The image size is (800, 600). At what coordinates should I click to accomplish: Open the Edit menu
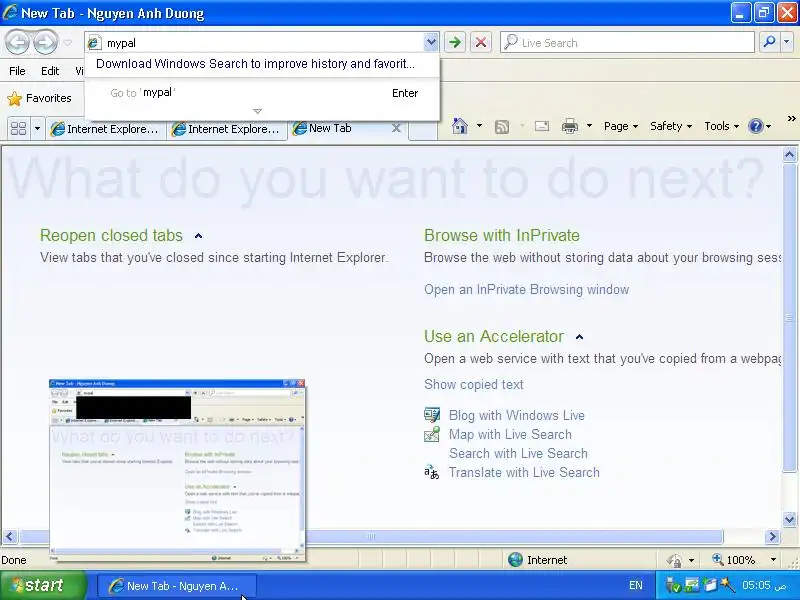[x=50, y=71]
